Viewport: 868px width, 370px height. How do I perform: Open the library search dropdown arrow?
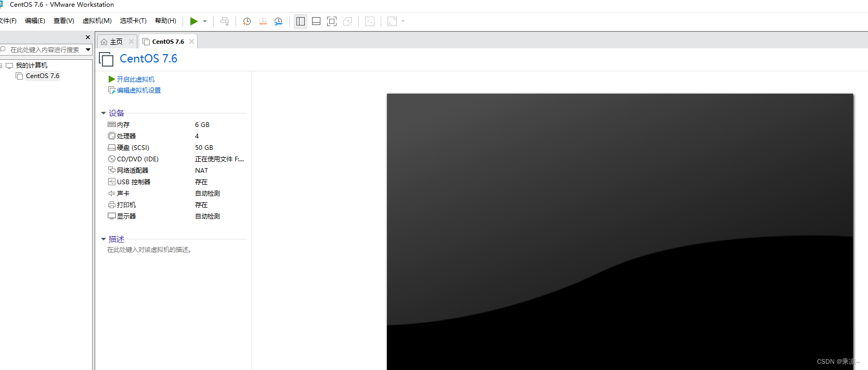coord(88,50)
